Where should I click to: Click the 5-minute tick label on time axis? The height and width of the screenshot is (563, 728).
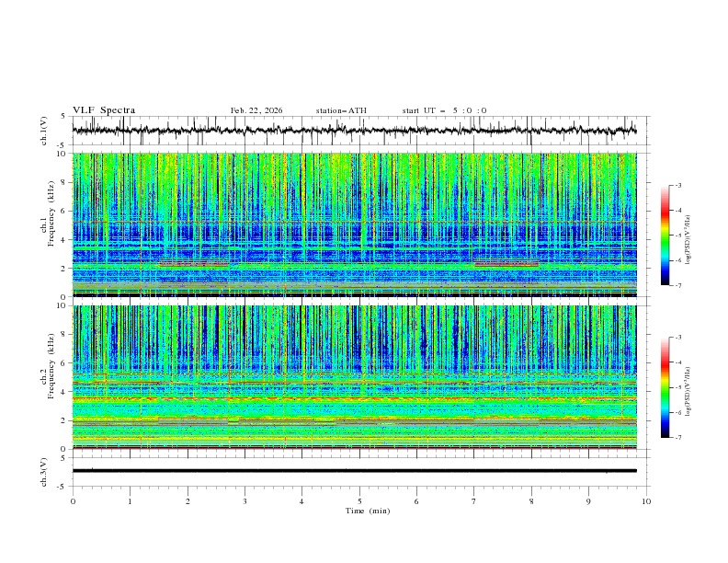point(359,500)
